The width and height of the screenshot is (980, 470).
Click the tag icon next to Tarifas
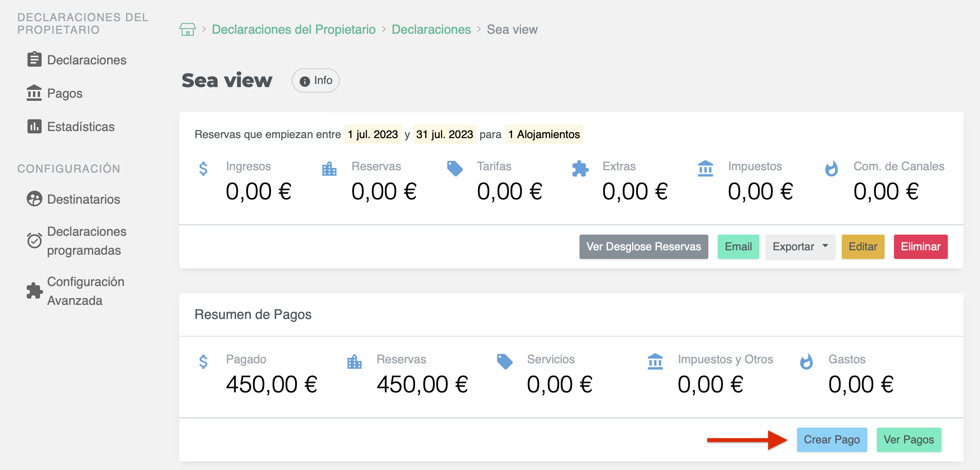(x=455, y=169)
